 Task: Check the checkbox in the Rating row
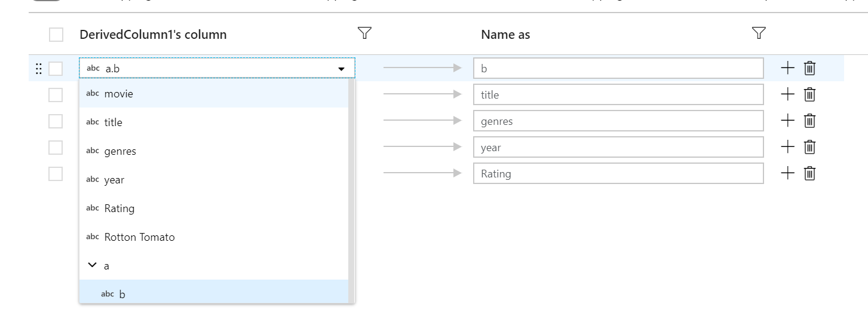(x=56, y=174)
